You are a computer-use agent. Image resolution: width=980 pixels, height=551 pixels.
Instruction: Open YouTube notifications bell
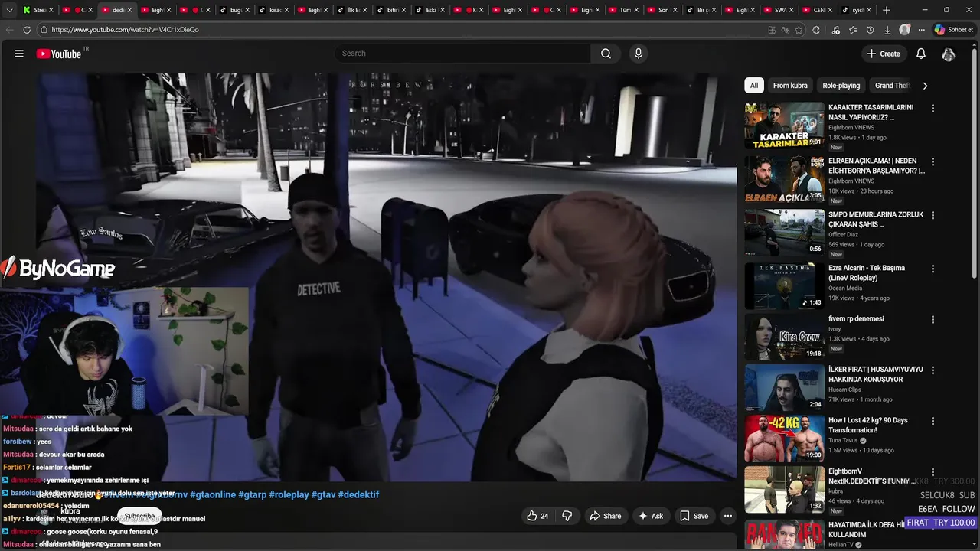tap(921, 54)
